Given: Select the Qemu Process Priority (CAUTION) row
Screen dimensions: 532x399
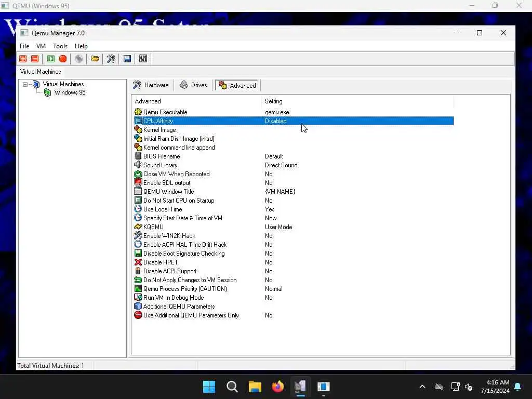Looking at the screenshot, I should tap(294, 288).
